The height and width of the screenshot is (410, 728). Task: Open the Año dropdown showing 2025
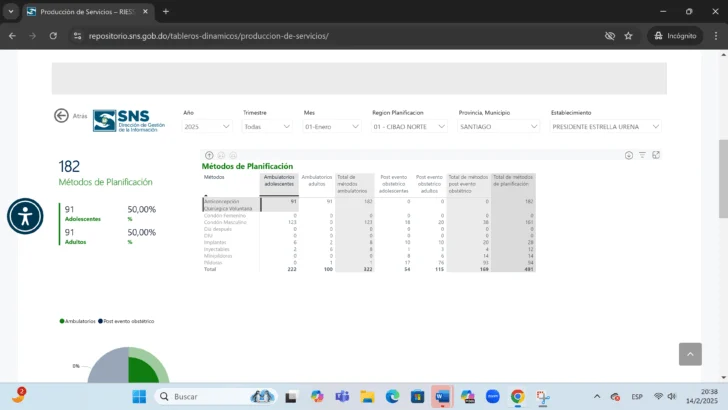tap(207, 127)
